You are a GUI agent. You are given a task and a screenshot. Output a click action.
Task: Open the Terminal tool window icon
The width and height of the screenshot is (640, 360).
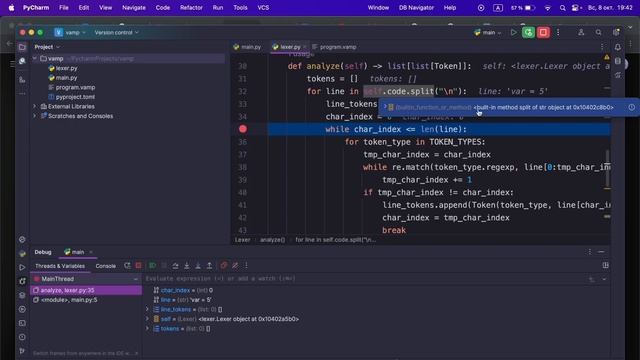(x=22, y=323)
